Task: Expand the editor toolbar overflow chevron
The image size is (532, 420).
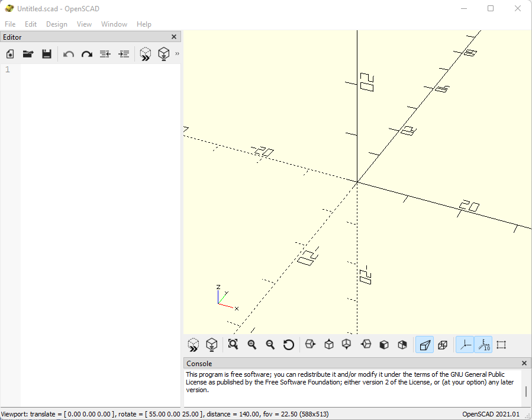Action: (177, 54)
